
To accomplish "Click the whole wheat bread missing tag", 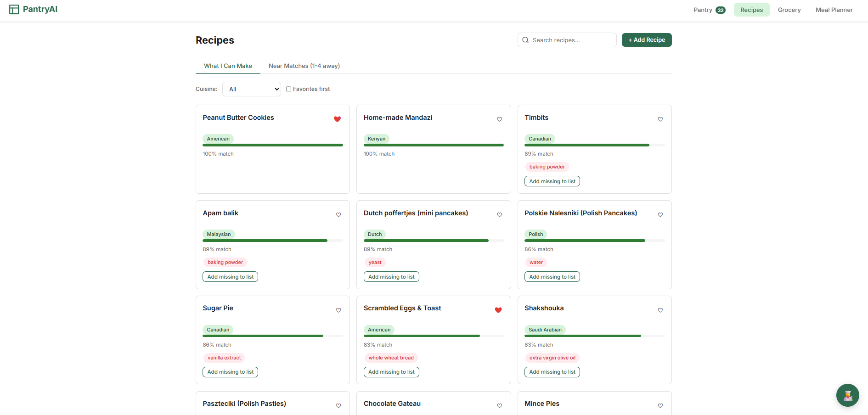I will coord(391,358).
